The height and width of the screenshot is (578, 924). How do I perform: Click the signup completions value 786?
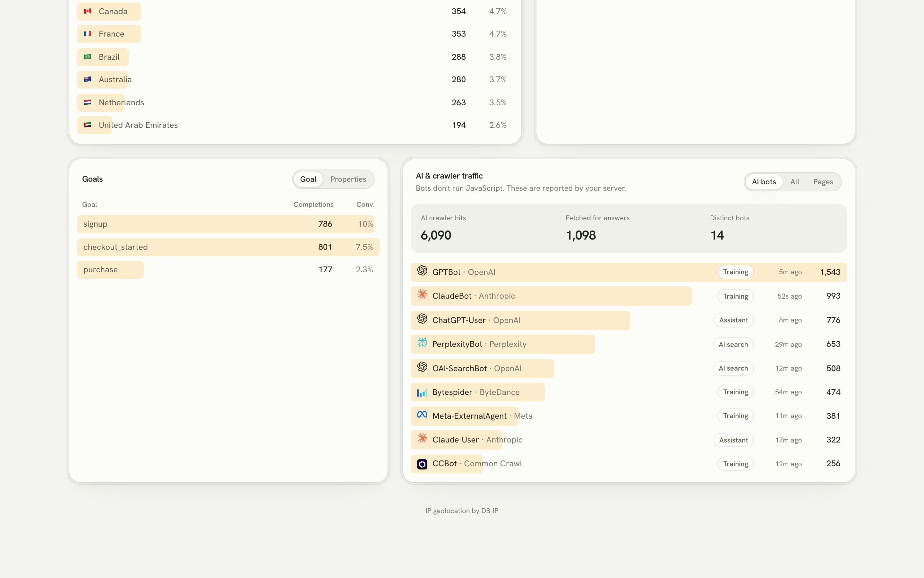325,224
